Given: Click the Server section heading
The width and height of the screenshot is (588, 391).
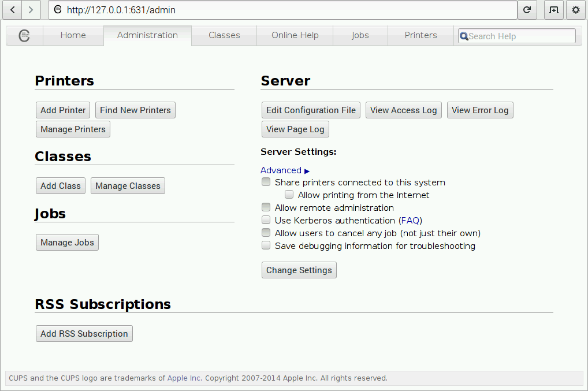Looking at the screenshot, I should (286, 81).
